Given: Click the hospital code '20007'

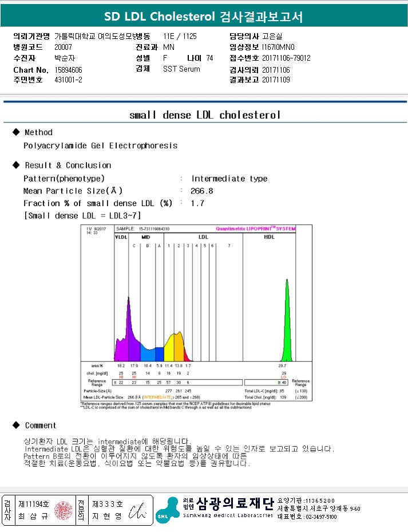Looking at the screenshot, I should (63, 47).
